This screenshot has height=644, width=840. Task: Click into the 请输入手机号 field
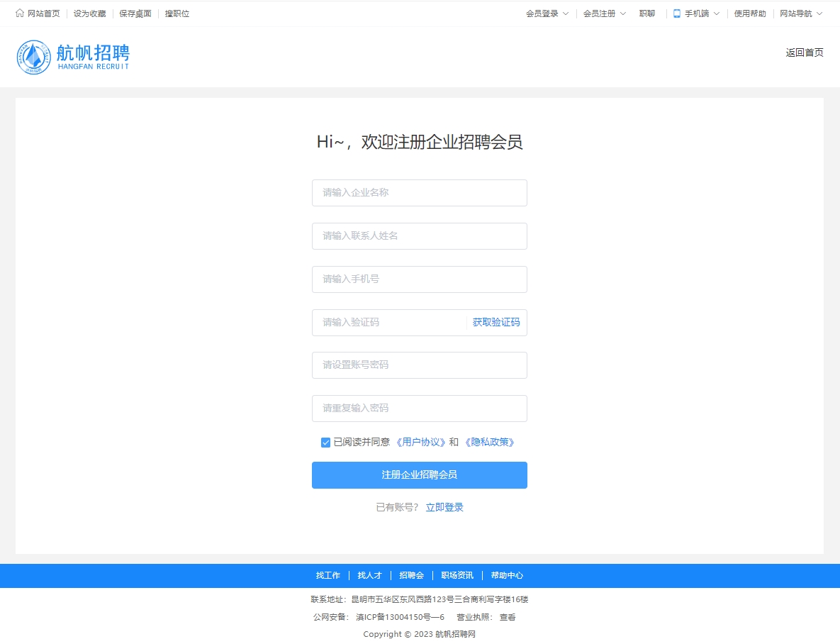pyautogui.click(x=419, y=279)
